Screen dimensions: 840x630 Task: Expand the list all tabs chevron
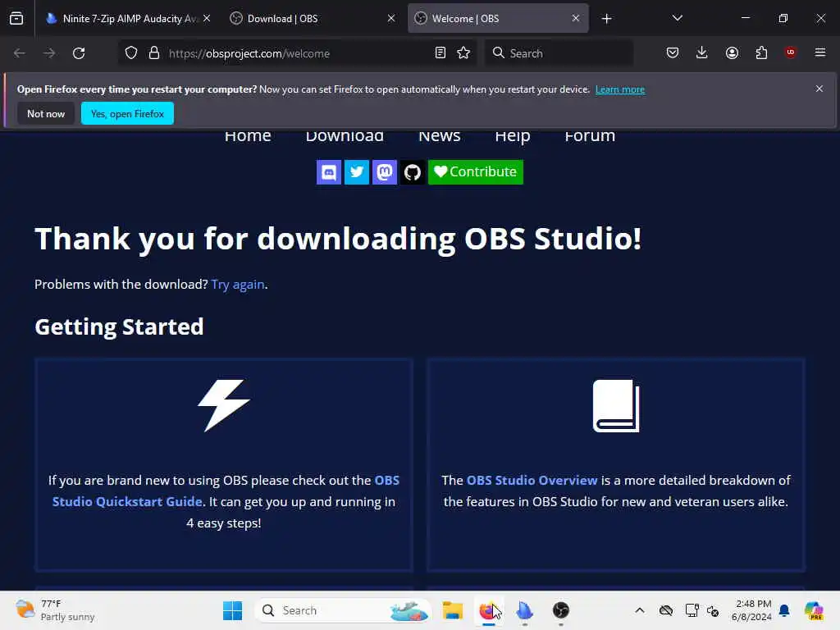click(x=677, y=18)
